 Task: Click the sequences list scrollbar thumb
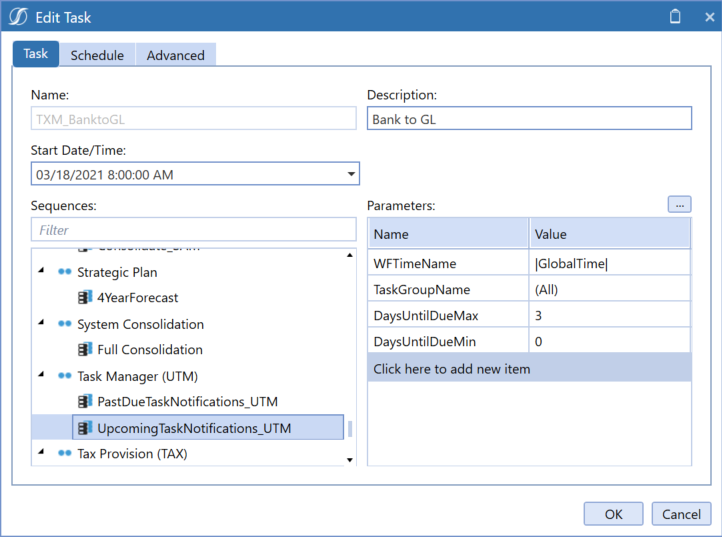pos(350,430)
